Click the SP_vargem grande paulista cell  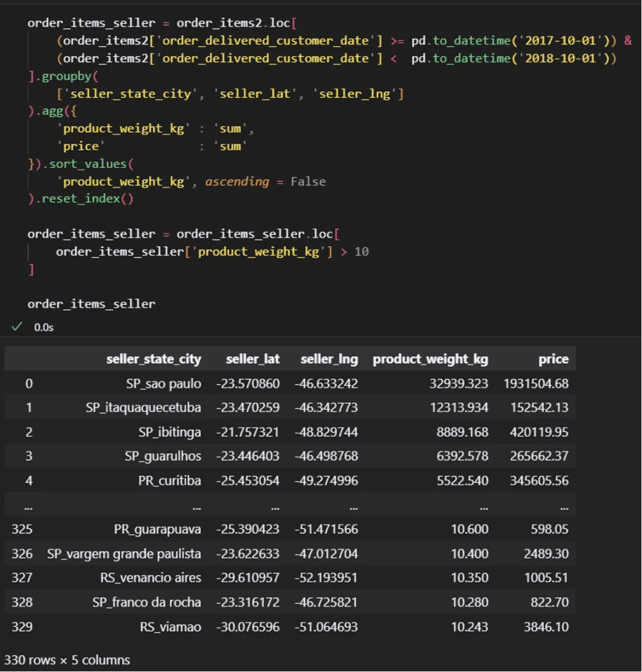(124, 554)
